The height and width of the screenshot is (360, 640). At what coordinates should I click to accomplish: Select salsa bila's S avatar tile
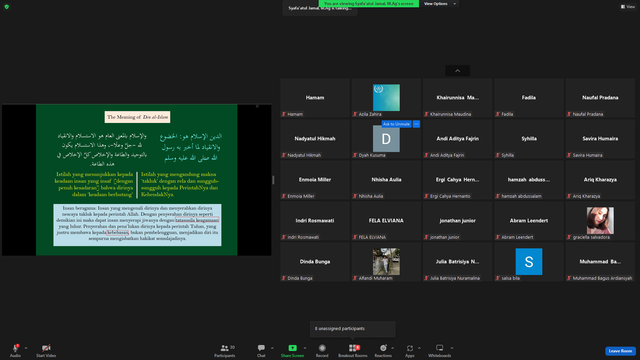point(529,262)
